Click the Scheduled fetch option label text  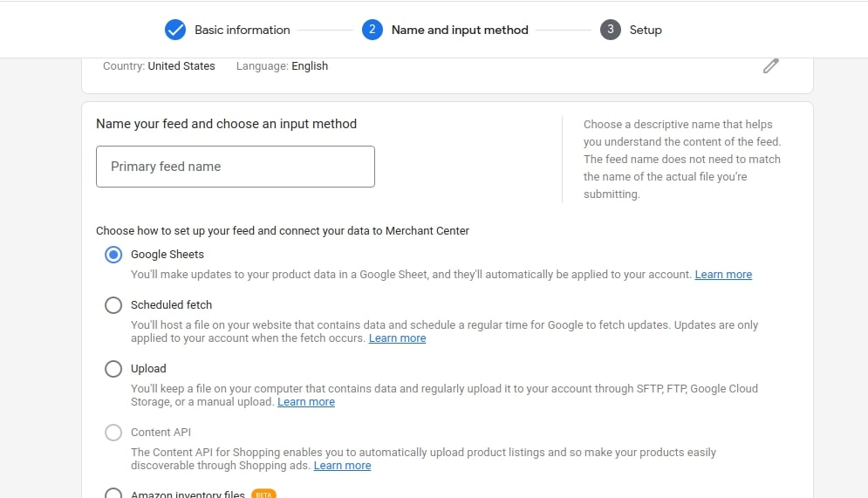click(171, 305)
